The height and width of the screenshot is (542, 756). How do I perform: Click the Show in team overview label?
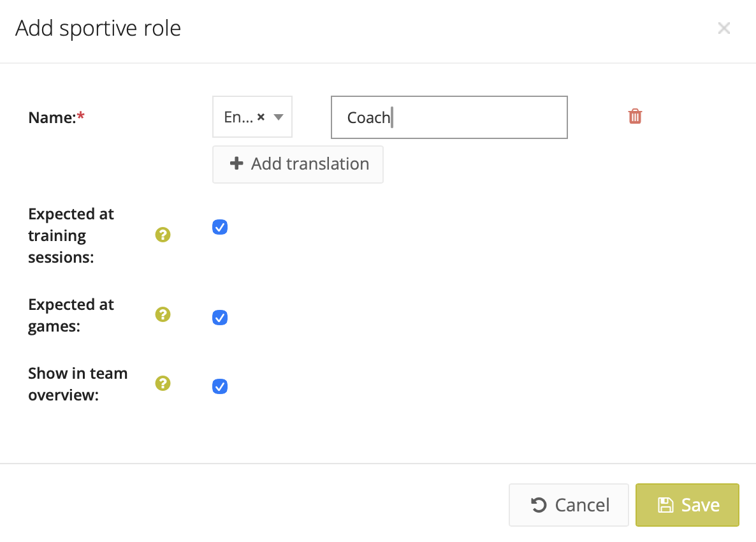[78, 384]
